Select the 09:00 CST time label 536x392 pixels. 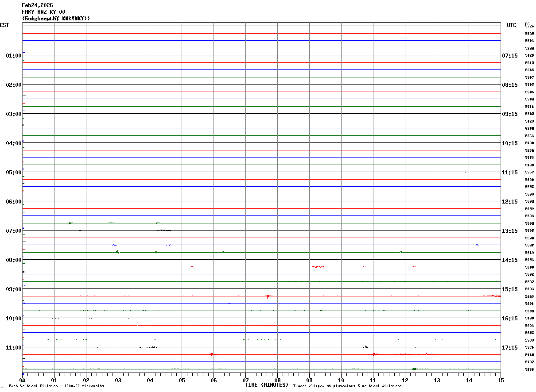(x=14, y=289)
